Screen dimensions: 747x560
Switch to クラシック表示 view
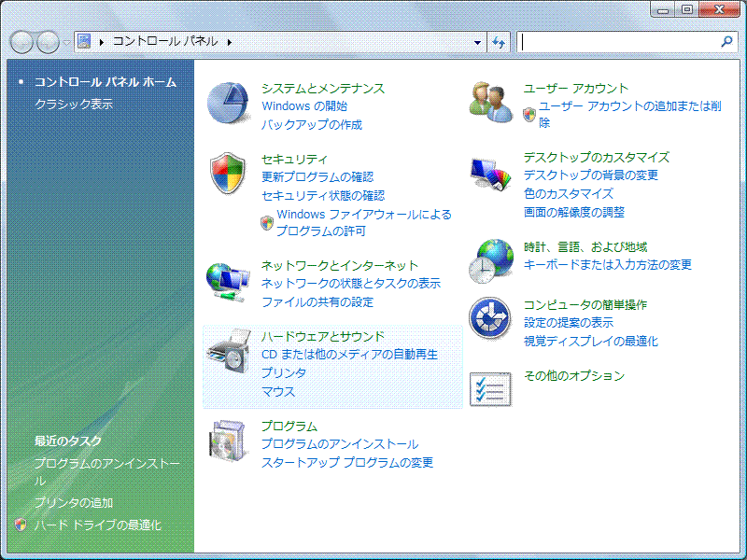pos(74,104)
